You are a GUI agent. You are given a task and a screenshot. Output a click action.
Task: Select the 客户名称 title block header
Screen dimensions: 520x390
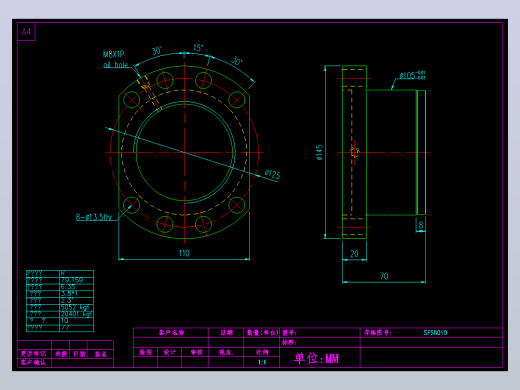click(171, 333)
